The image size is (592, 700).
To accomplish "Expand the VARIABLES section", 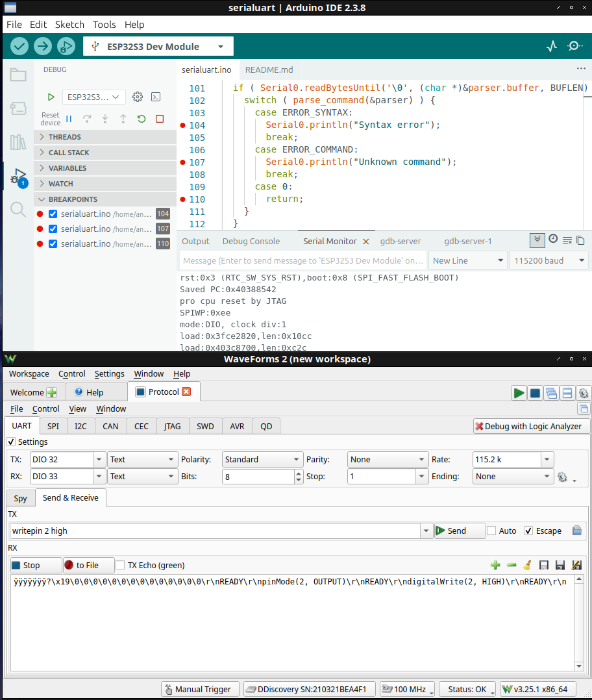I will point(105,168).
